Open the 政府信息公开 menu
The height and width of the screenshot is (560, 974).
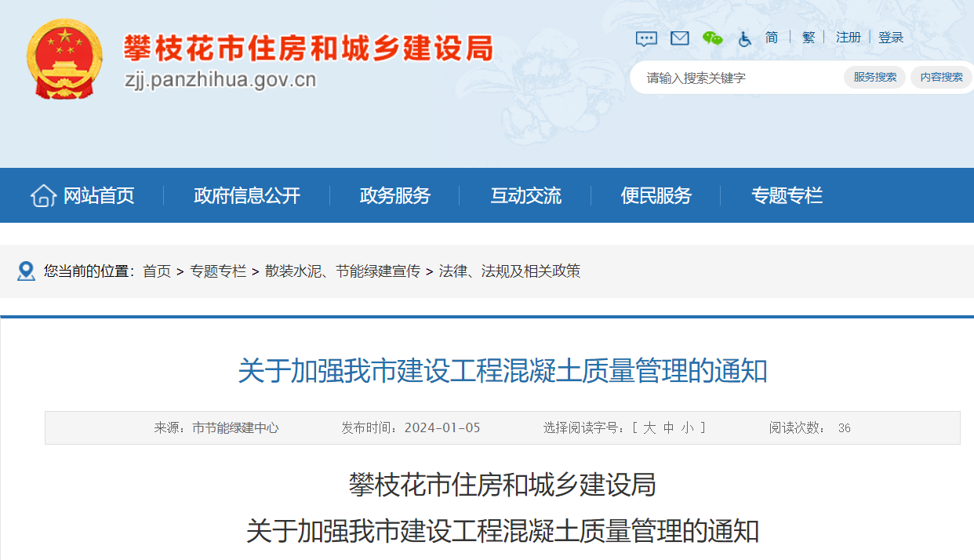click(x=246, y=195)
